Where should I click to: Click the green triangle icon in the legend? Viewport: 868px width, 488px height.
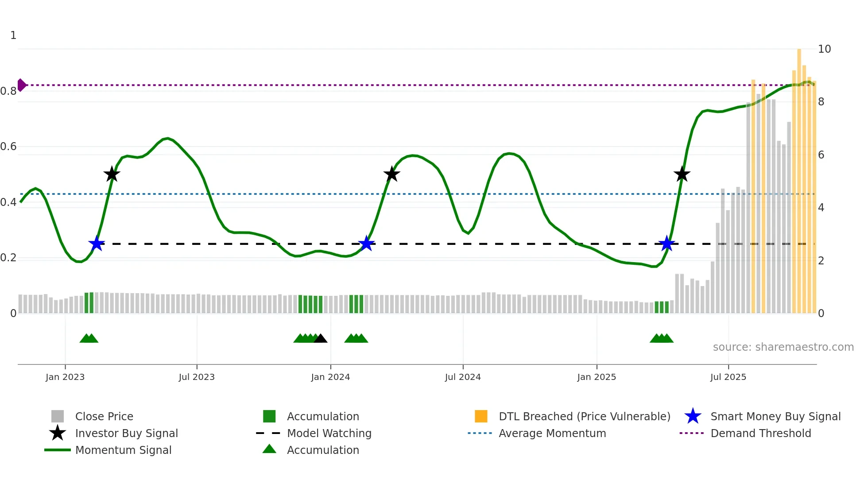(x=269, y=449)
